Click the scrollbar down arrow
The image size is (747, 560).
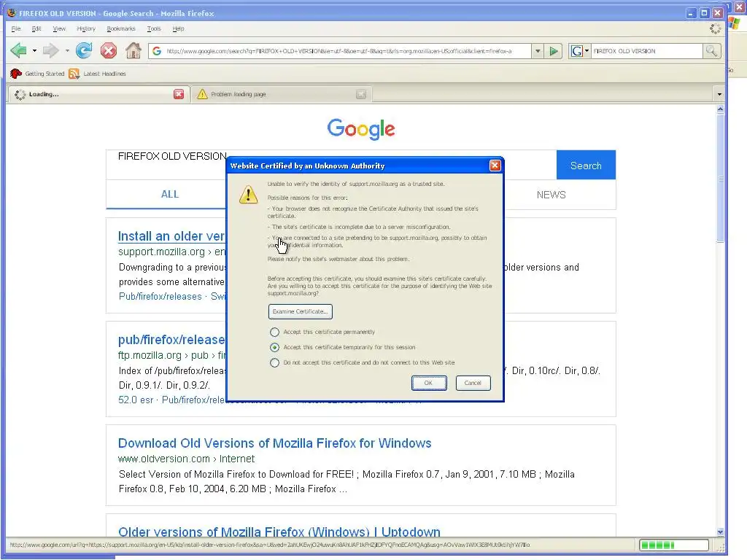click(x=720, y=532)
